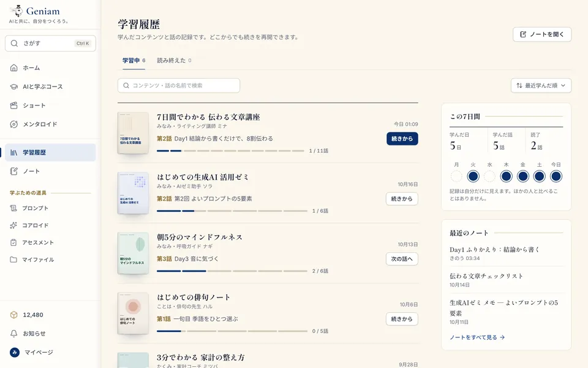Click the 火 day circle in この7日間
This screenshot has height=368, width=588.
(x=473, y=176)
